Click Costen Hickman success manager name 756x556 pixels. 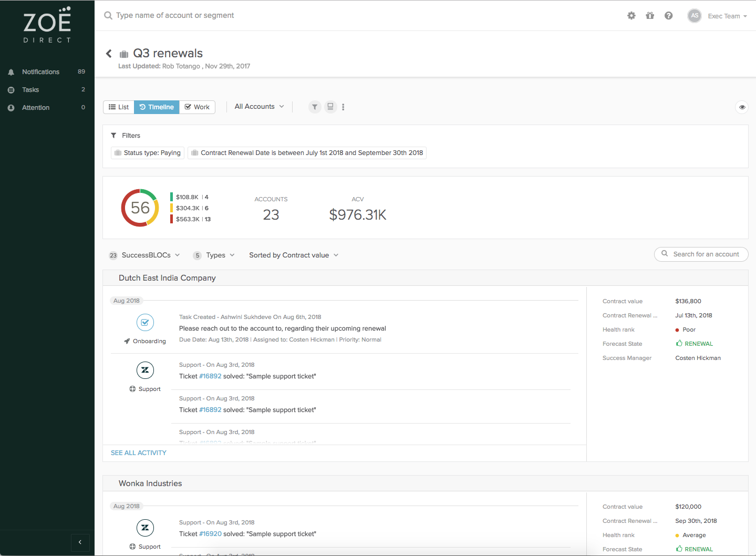698,358
